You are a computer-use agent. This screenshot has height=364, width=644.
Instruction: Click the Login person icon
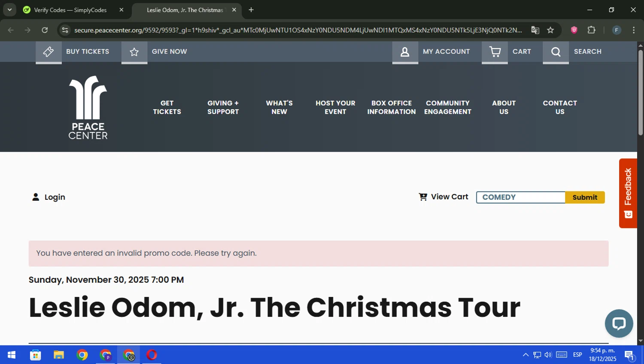tap(36, 197)
